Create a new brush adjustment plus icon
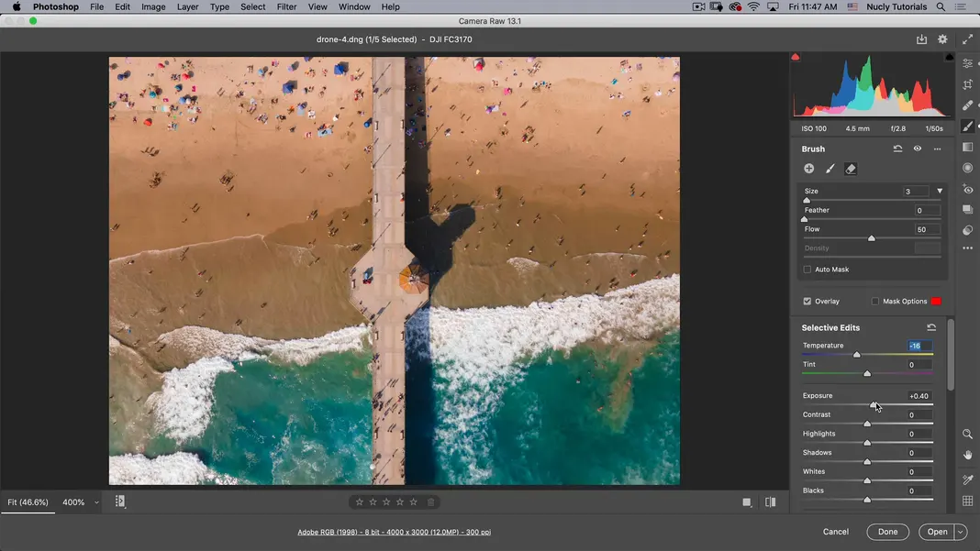 [808, 169]
